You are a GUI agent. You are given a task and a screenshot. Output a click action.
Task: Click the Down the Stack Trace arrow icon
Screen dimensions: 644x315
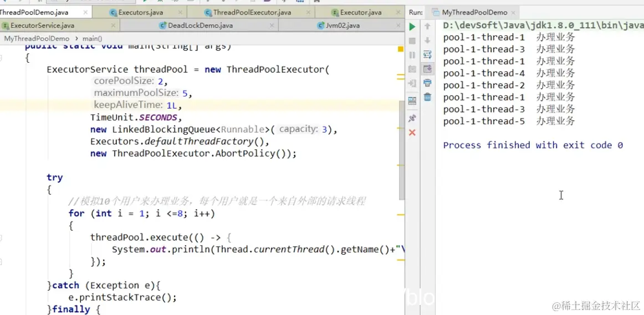point(427,40)
